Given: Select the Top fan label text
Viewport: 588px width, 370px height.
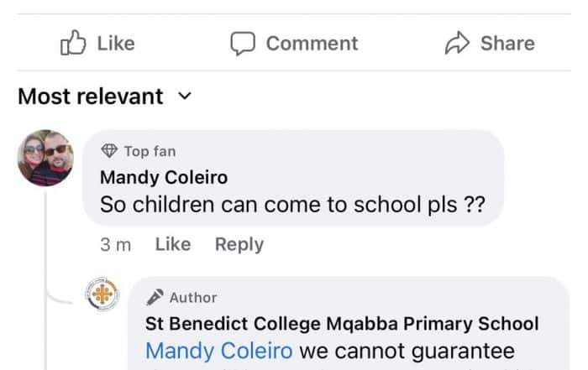Looking at the screenshot, I should click(x=150, y=151).
